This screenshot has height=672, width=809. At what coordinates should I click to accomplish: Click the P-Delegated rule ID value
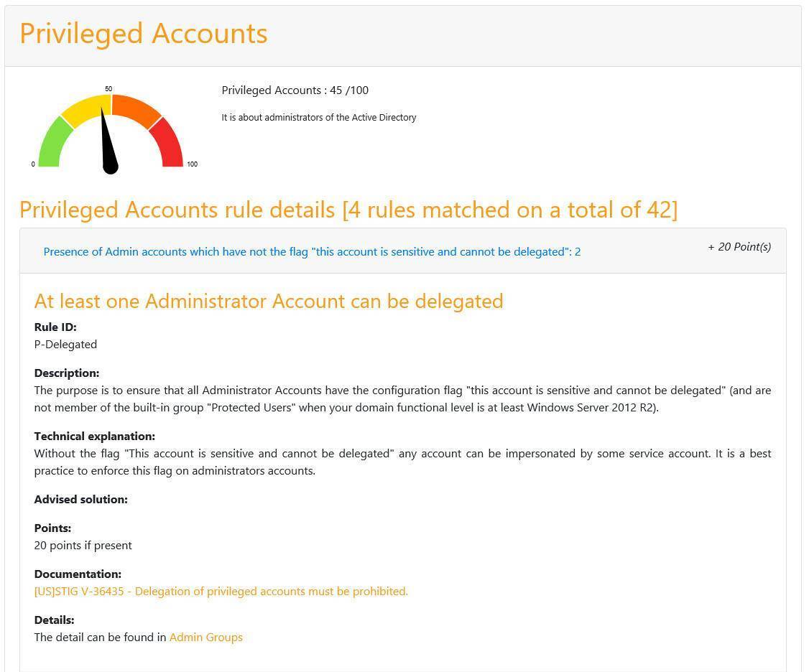(x=65, y=345)
